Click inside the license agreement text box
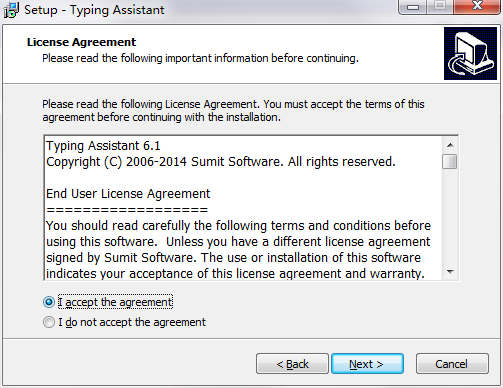Screen dimensions: 503x388 pos(243,208)
